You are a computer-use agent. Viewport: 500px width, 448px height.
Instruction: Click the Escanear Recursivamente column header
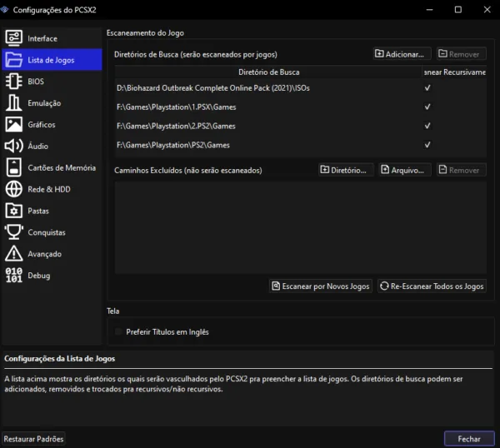454,72
